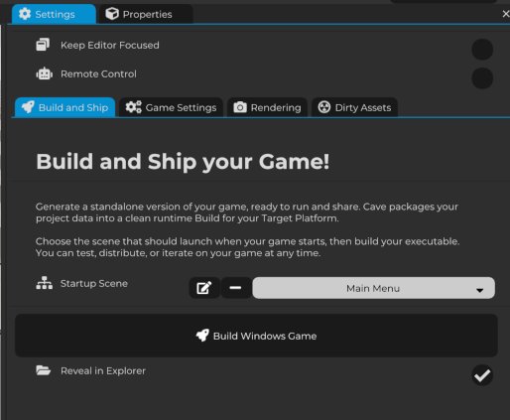Click the Build Windows Game button

(x=256, y=336)
